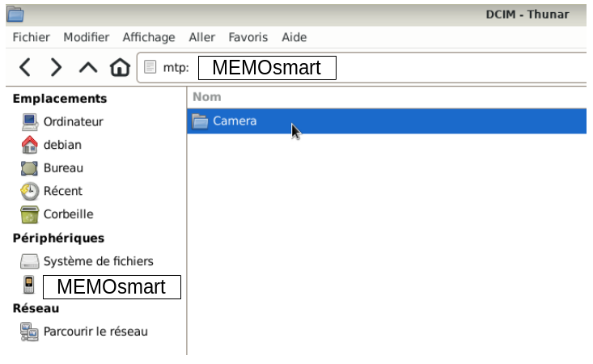Screen dimensions: 593x364
Task: Click the mtp: location path field
Action: 362,68
